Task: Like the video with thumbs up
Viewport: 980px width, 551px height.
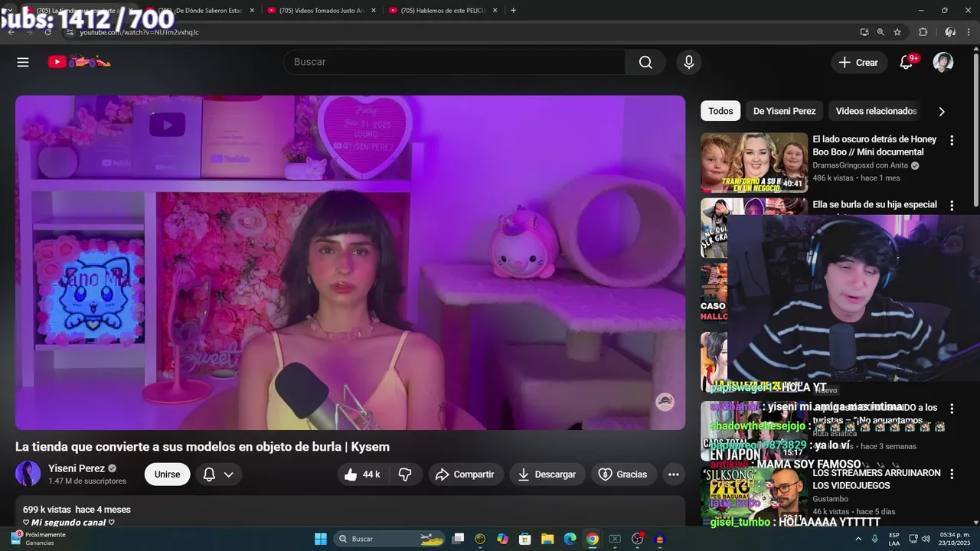Action: click(x=361, y=474)
